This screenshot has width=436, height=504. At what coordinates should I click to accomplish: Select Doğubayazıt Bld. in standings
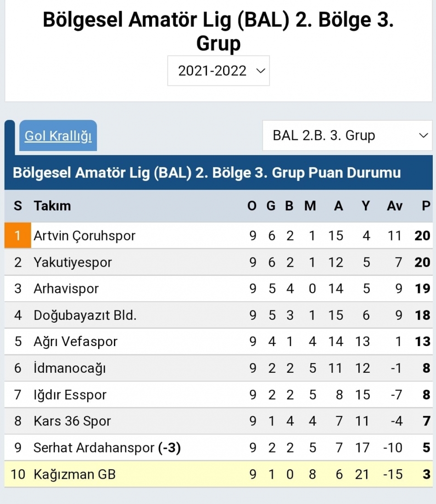coord(85,315)
